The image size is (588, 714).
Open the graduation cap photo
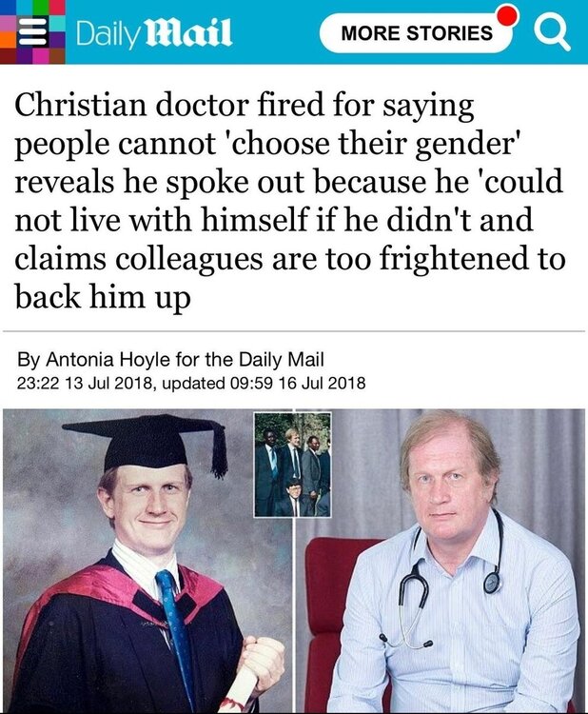[x=147, y=561]
